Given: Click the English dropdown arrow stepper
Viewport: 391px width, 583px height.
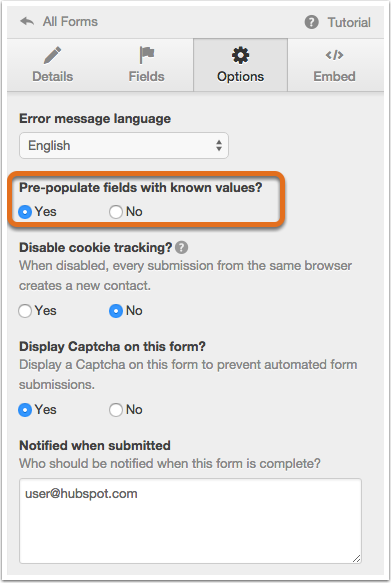Looking at the screenshot, I should (x=219, y=145).
